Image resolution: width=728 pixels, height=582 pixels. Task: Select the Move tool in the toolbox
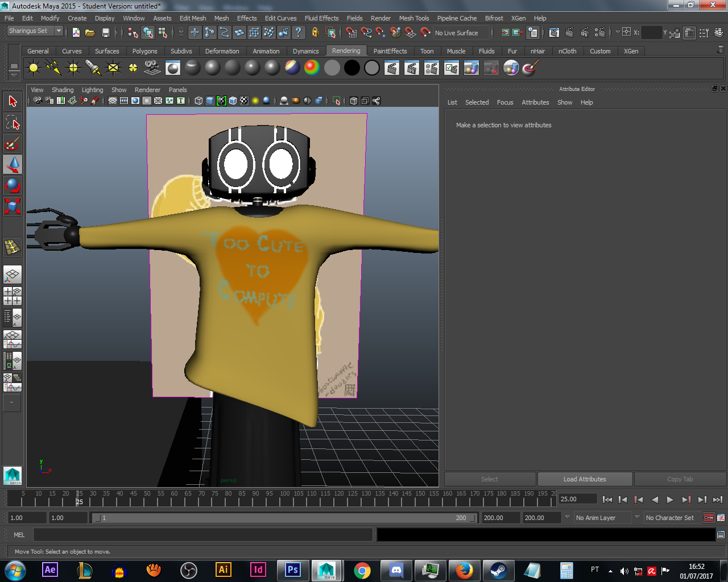[x=13, y=165]
